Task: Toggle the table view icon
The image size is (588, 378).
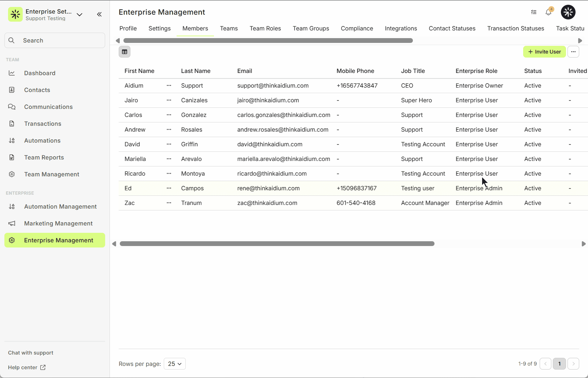Action: point(125,52)
